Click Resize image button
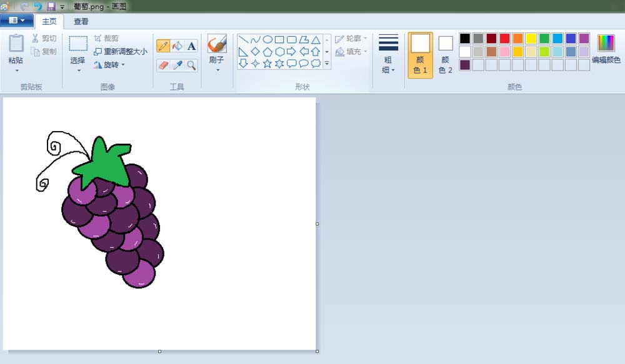625x364 pixels. (x=121, y=51)
